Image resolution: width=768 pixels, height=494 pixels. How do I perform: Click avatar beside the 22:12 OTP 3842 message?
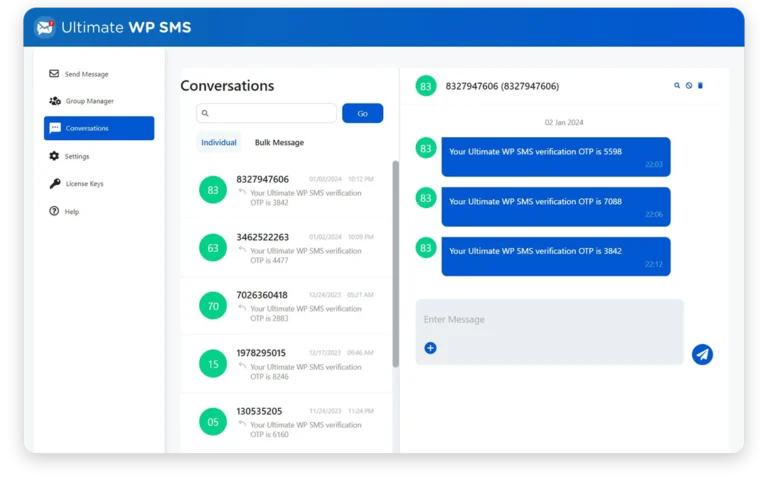pos(426,248)
